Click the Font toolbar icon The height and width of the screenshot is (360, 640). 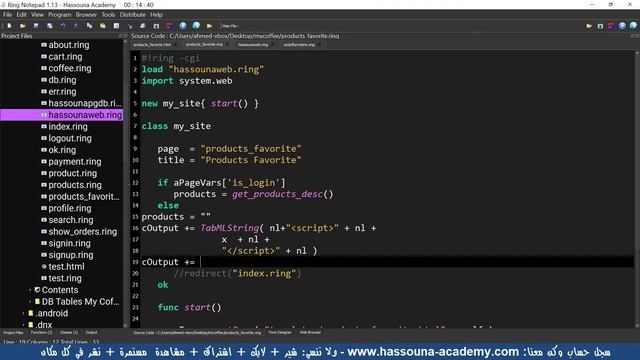pyautogui.click(x=116, y=26)
